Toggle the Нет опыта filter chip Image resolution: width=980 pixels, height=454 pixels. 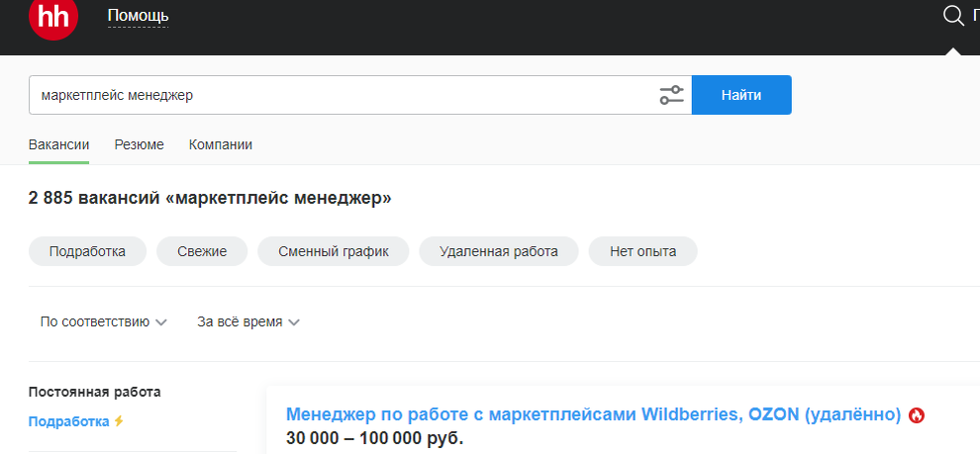643,251
